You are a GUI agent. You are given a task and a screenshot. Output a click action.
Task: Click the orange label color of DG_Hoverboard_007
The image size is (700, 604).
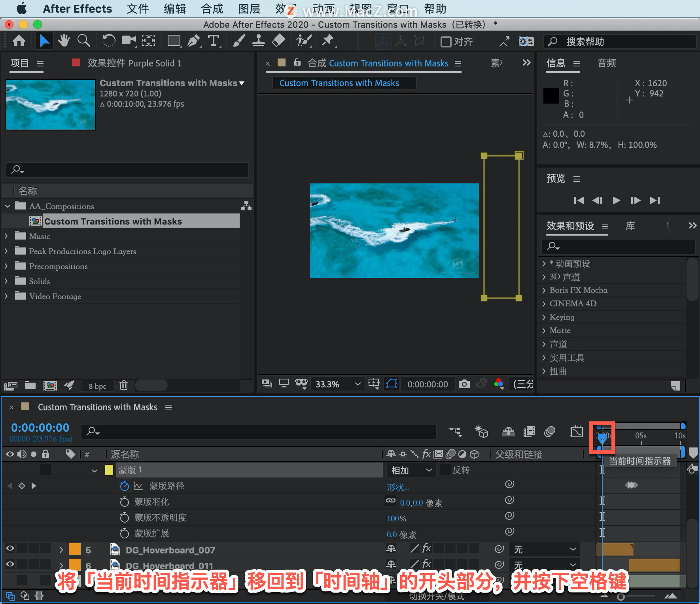point(75,549)
